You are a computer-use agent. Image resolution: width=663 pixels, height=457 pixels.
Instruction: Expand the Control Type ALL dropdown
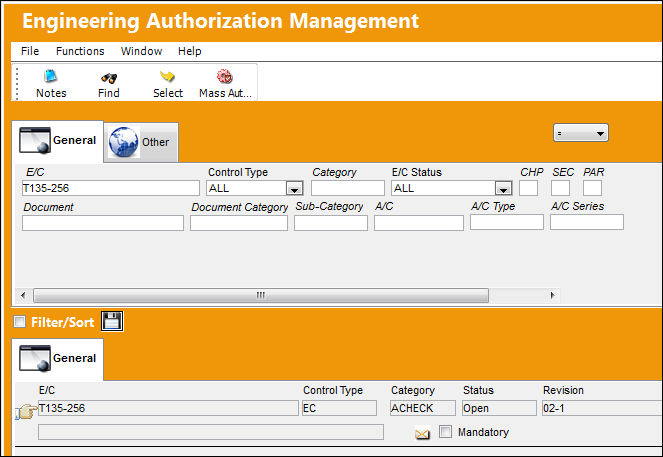[x=294, y=189]
